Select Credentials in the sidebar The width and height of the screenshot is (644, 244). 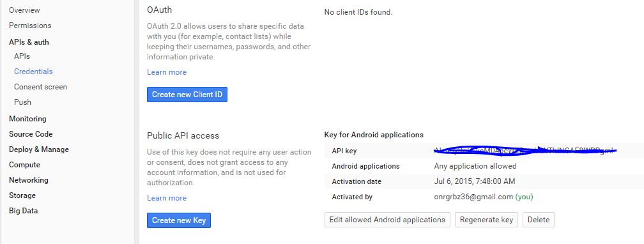[x=33, y=72]
